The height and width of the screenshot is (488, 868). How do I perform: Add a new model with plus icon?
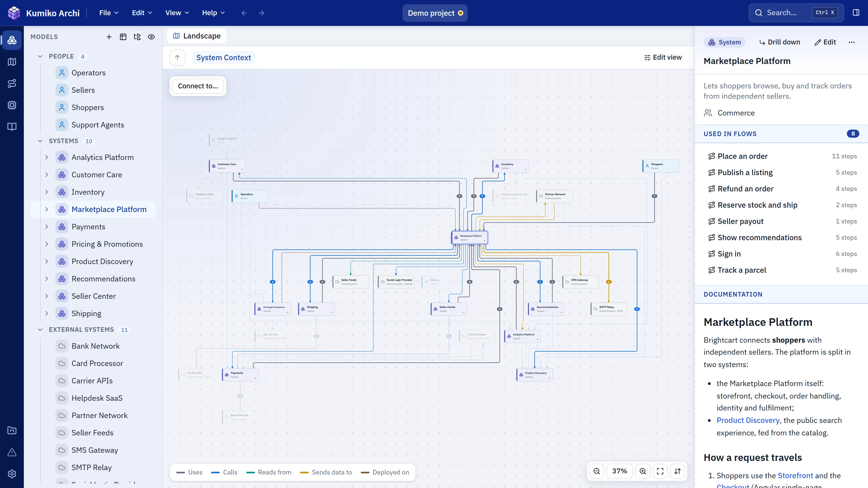(109, 37)
